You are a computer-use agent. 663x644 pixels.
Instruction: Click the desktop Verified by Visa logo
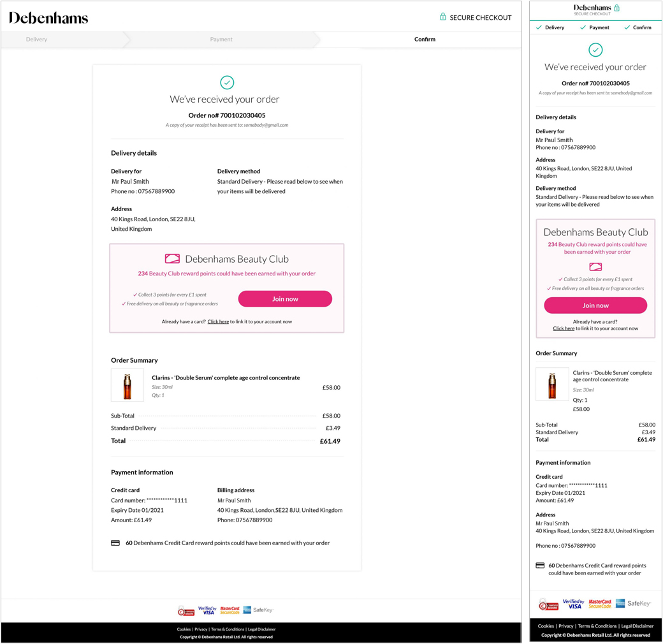tap(207, 610)
